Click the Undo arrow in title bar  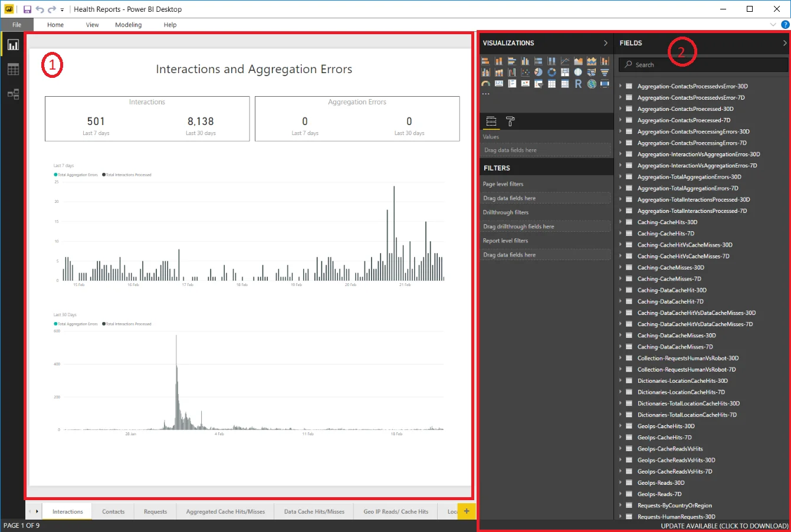tap(40, 9)
